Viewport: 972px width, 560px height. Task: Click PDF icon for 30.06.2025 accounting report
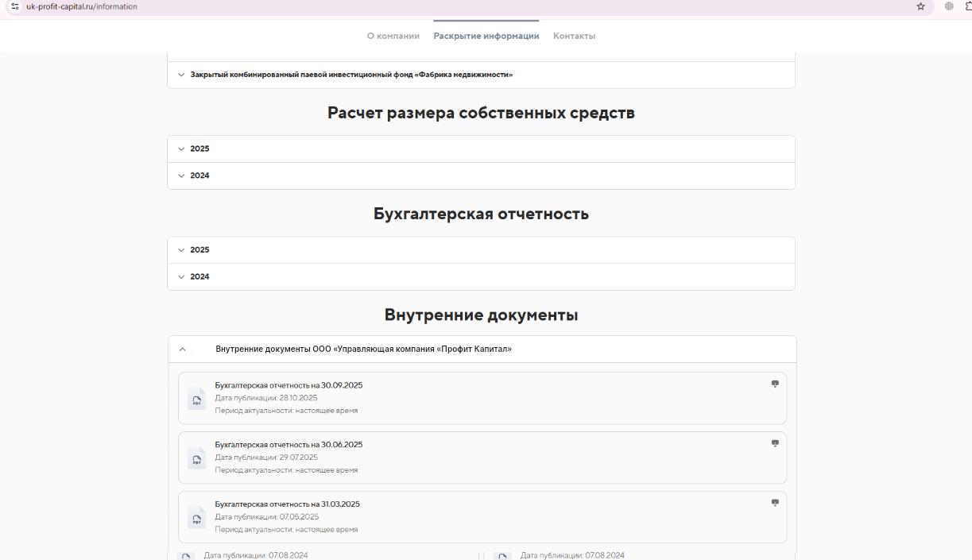click(196, 458)
